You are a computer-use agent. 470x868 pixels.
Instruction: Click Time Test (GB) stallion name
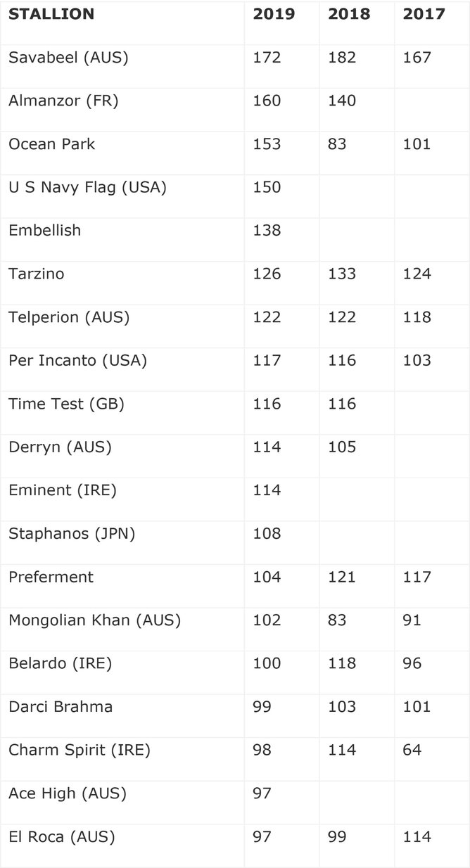pyautogui.click(x=66, y=404)
